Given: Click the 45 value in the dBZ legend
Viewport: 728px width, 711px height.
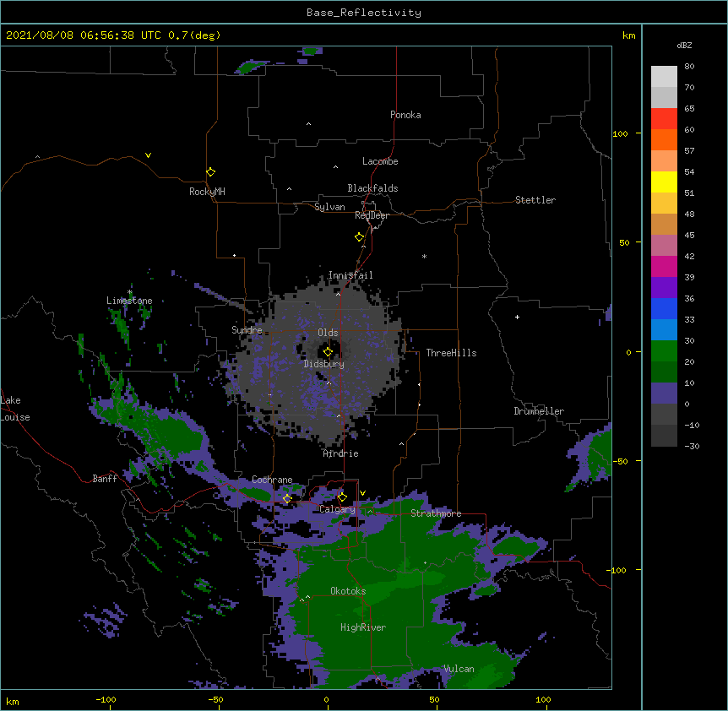Looking at the screenshot, I should pos(689,235).
